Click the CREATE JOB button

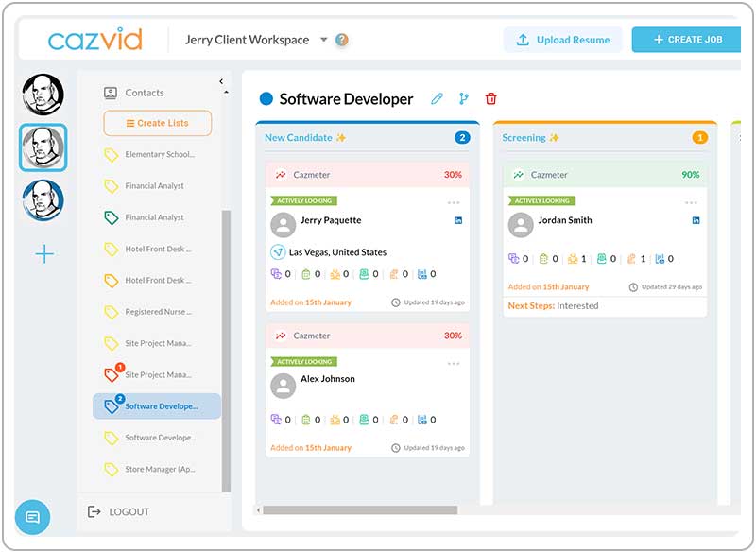click(687, 40)
